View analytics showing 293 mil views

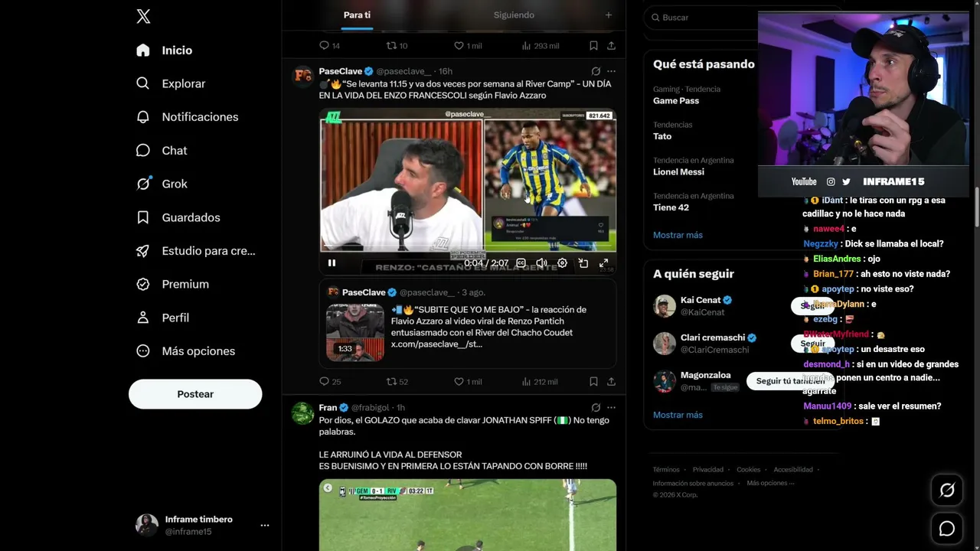[540, 46]
